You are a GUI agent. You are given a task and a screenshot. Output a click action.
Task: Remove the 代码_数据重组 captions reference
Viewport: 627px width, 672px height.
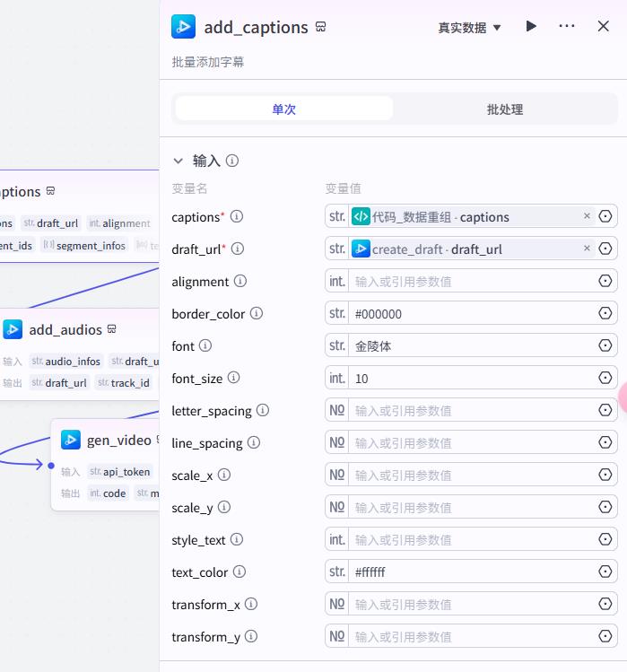[587, 216]
